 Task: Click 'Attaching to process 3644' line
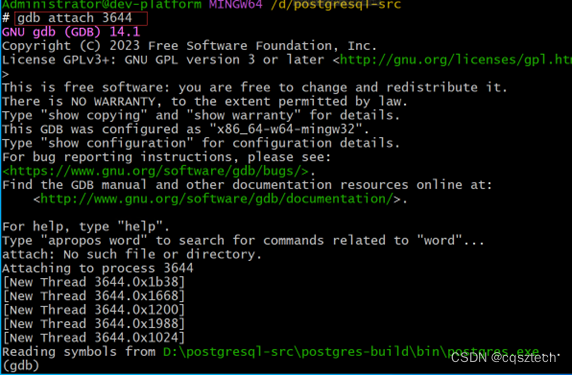(97, 268)
